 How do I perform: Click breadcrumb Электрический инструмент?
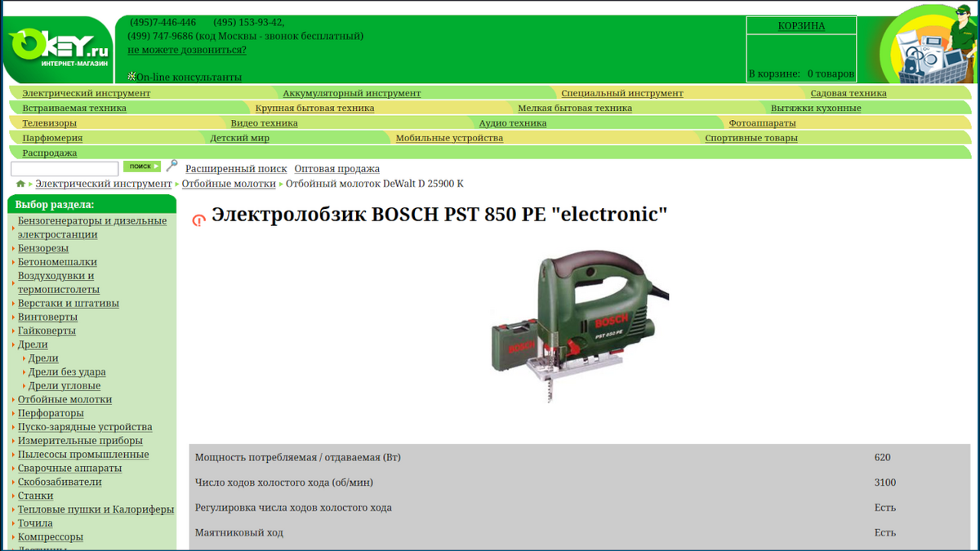click(x=104, y=184)
